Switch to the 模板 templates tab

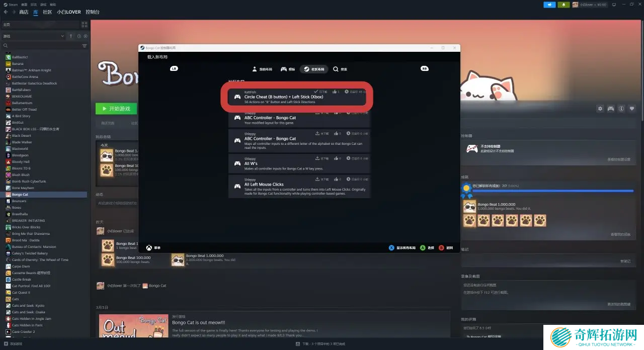tap(288, 69)
